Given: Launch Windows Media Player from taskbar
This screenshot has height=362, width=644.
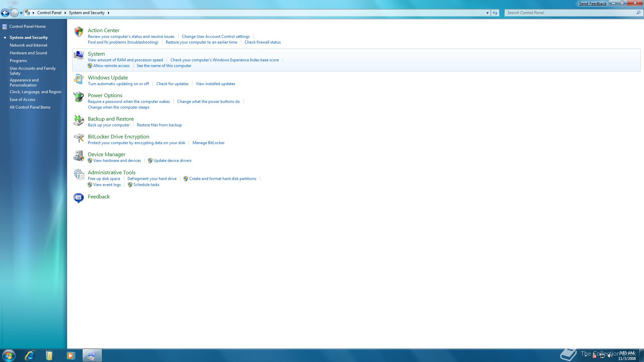Looking at the screenshot, I should pyautogui.click(x=71, y=355).
